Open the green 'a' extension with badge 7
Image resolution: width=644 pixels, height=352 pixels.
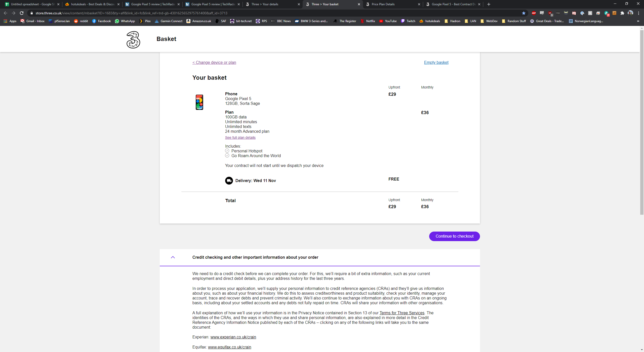(x=607, y=13)
